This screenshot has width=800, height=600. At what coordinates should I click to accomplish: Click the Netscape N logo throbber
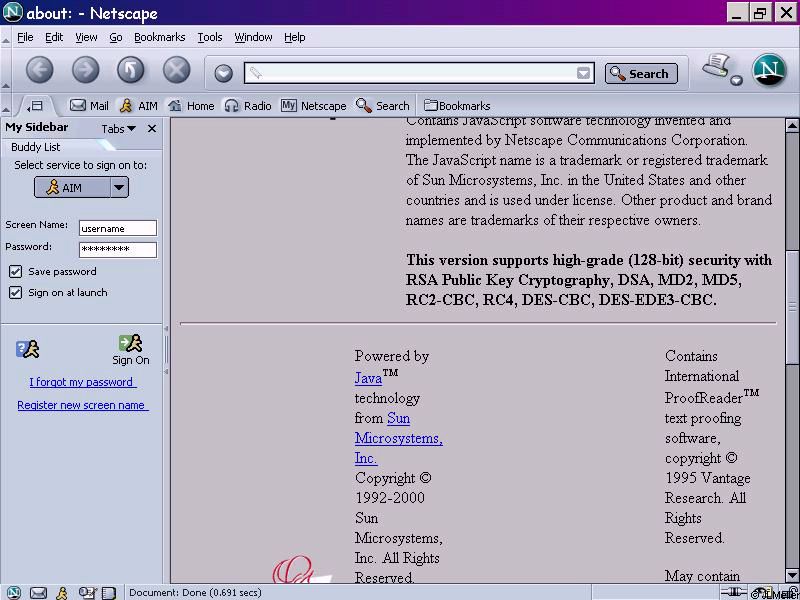tap(769, 70)
